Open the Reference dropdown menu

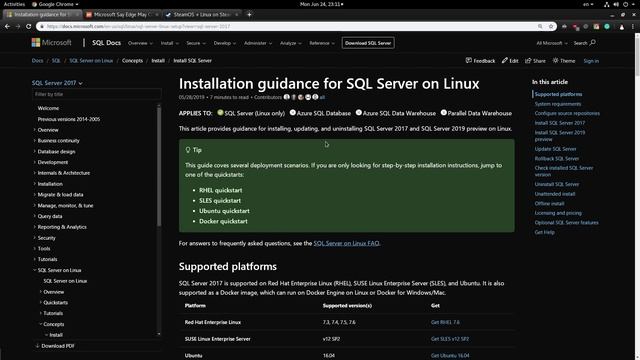(x=322, y=43)
